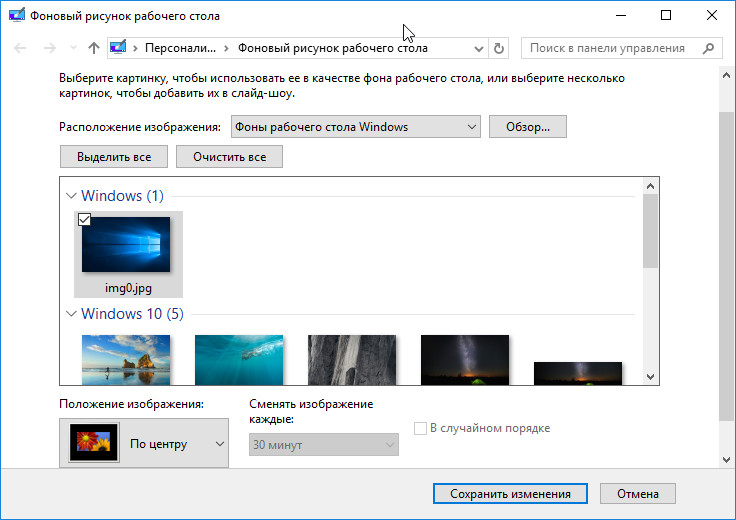Image resolution: width=736 pixels, height=520 pixels.
Task: Click the img0.jpg file name
Action: point(128,288)
